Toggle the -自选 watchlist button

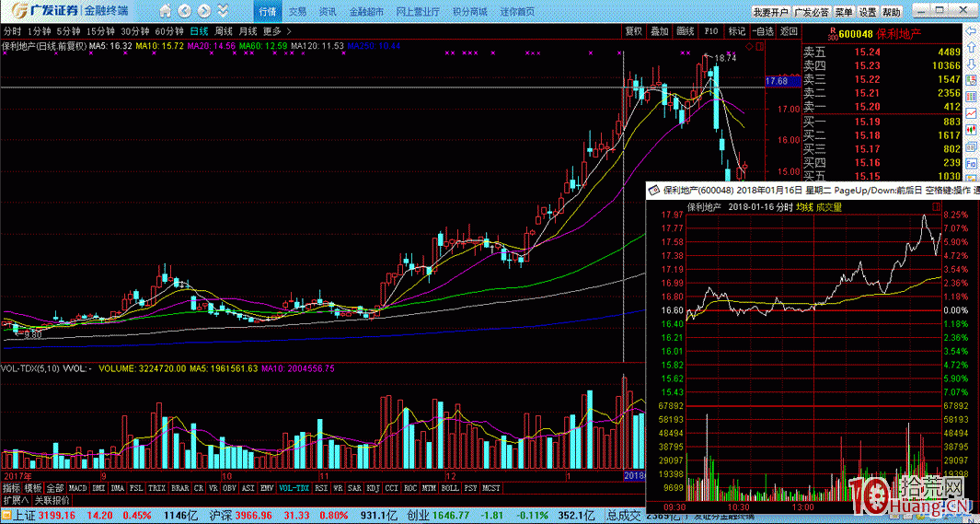pyautogui.click(x=763, y=31)
